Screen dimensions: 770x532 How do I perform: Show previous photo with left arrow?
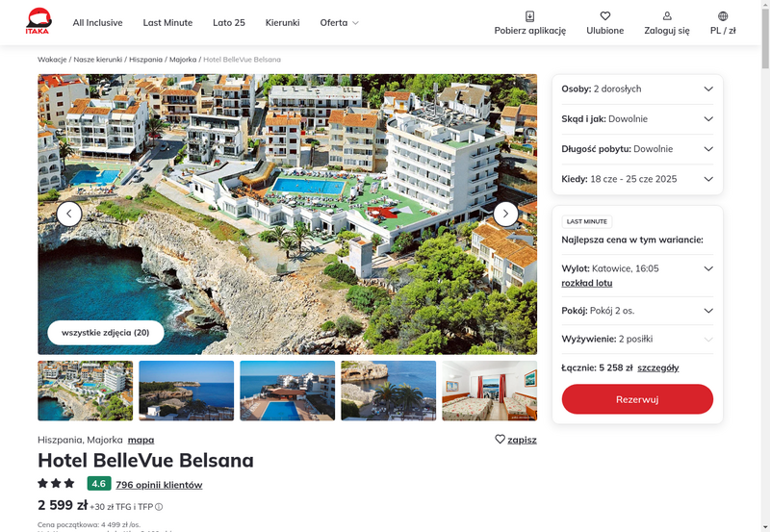[69, 214]
